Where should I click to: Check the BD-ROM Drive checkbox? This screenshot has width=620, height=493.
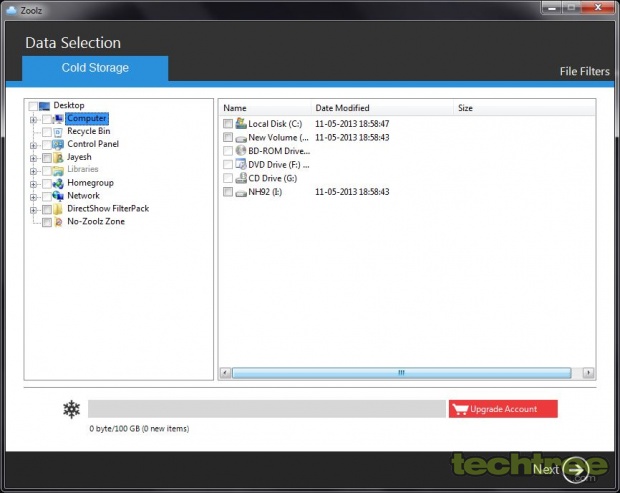pos(228,151)
